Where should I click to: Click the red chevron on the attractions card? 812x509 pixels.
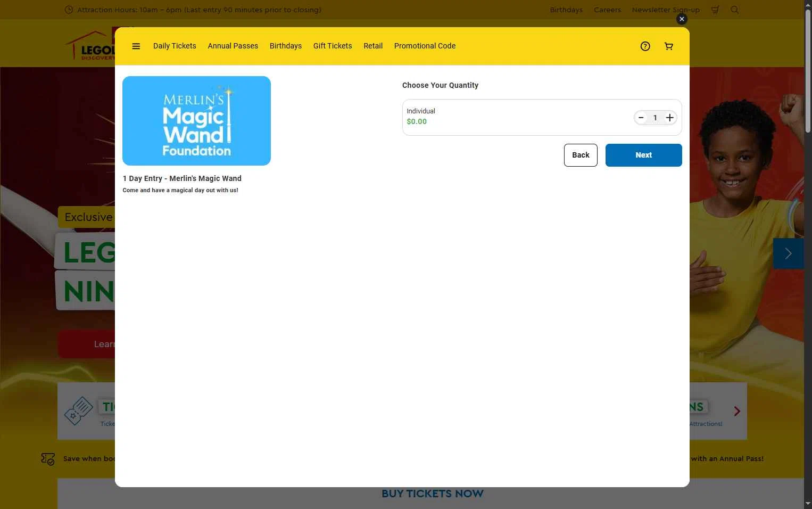point(737,411)
